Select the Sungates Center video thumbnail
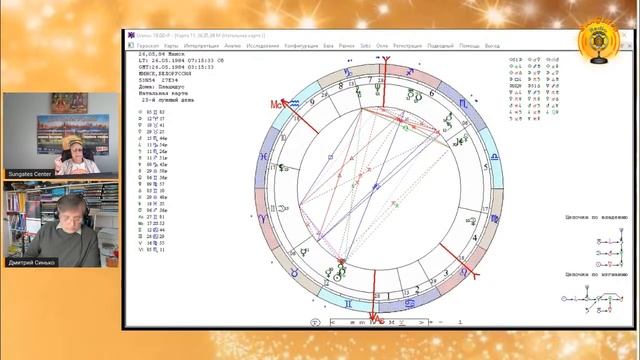 pos(61,136)
